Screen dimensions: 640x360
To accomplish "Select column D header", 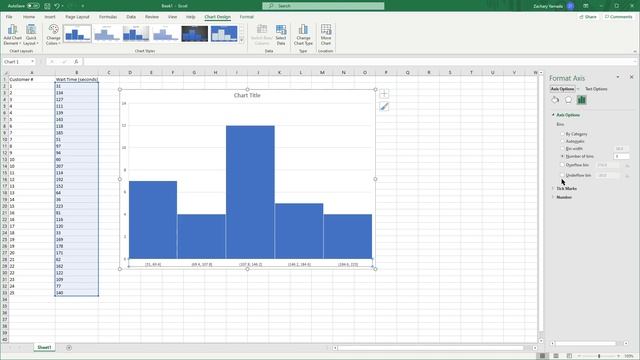I will 130,73.
